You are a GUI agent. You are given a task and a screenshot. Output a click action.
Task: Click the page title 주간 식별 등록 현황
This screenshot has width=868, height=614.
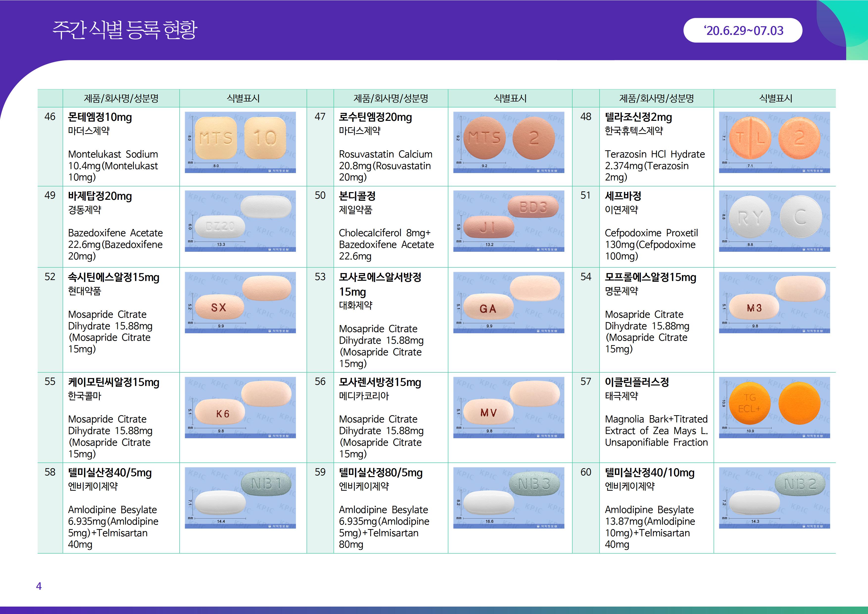(125, 30)
